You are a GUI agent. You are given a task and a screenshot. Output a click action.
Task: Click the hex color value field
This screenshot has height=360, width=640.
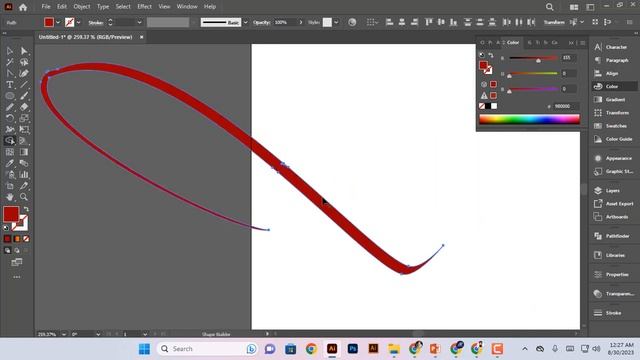pos(566,106)
